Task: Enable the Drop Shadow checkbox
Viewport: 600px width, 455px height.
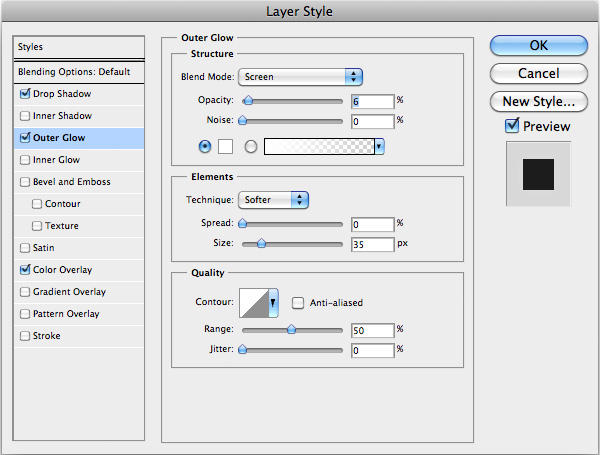Action: pyautogui.click(x=25, y=94)
